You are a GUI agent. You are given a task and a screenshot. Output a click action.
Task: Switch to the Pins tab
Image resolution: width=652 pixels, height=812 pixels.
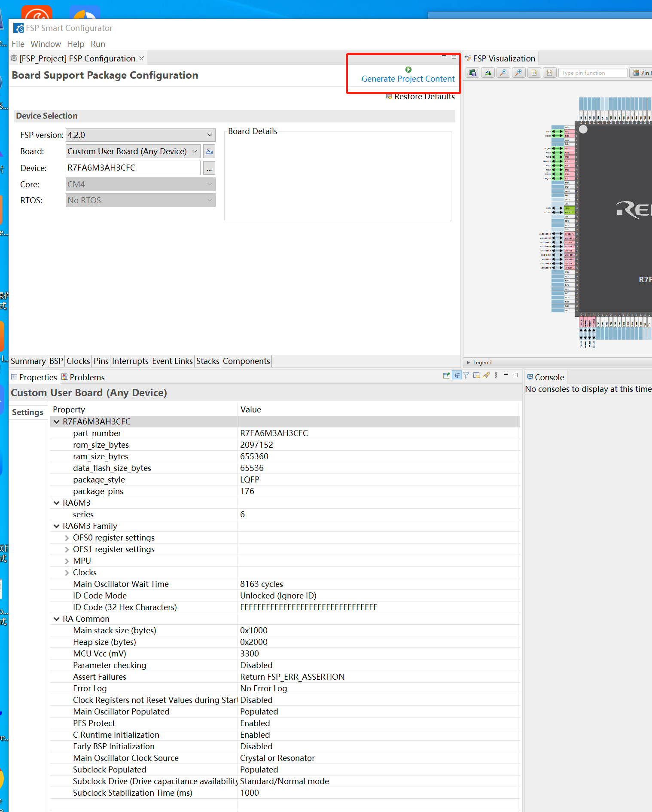[101, 361]
